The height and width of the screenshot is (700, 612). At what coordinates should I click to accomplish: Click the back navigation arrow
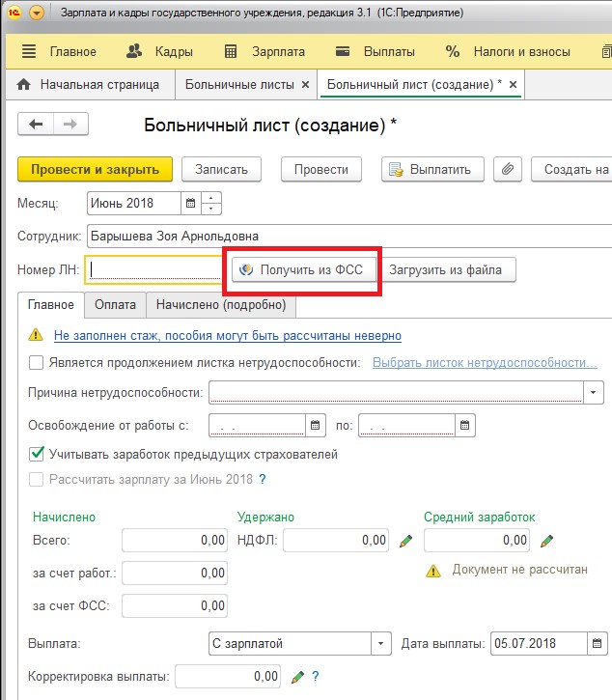37,125
